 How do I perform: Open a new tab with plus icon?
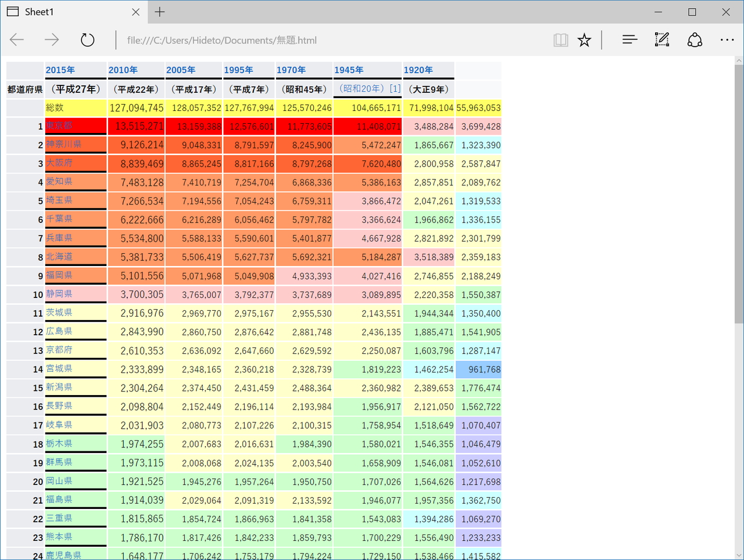(160, 12)
